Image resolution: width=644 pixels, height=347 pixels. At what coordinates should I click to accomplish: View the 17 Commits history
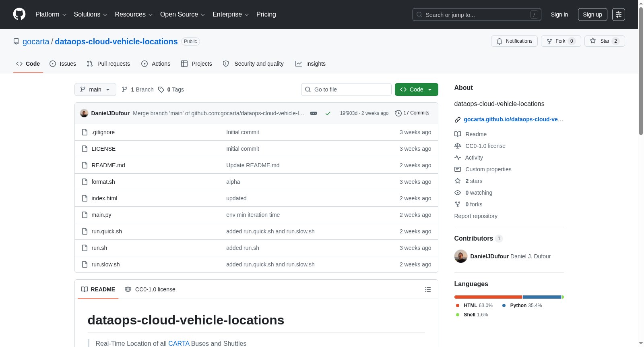click(x=412, y=113)
